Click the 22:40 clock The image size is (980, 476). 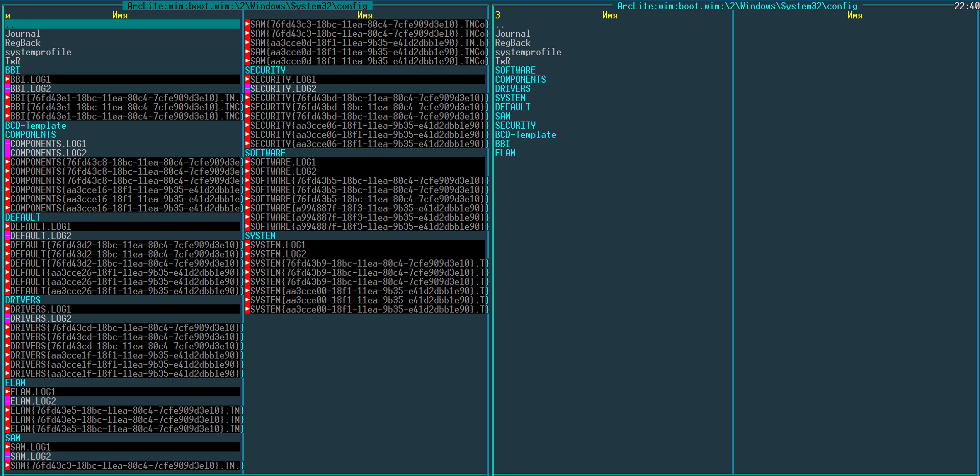tap(967, 6)
